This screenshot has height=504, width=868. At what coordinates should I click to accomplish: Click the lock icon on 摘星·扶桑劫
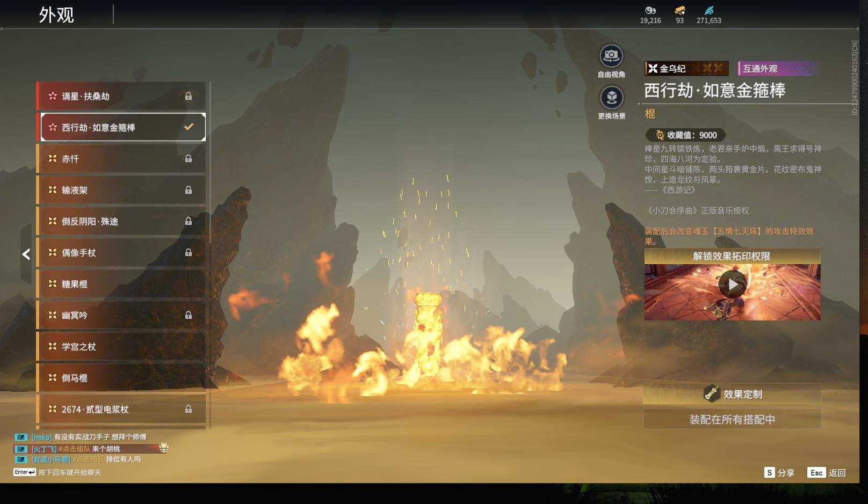(x=189, y=96)
